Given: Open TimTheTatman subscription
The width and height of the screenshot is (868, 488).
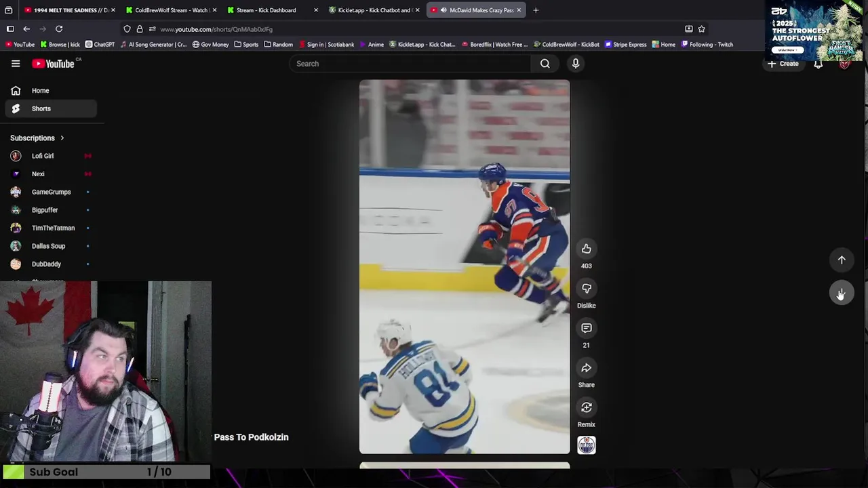Looking at the screenshot, I should pyautogui.click(x=51, y=228).
